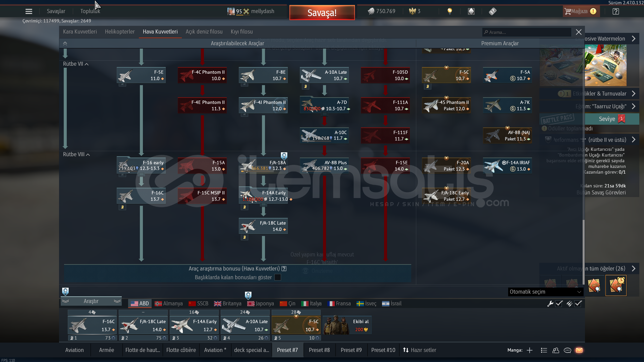Open Battle Pass Seviye button
The height and width of the screenshot is (362, 644).
coord(612,119)
